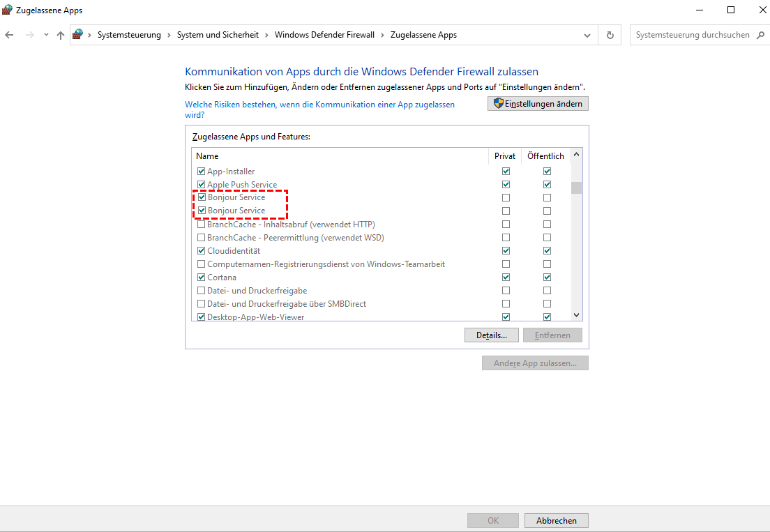
Task: Click Abbrechen to cancel
Action: [x=557, y=521]
